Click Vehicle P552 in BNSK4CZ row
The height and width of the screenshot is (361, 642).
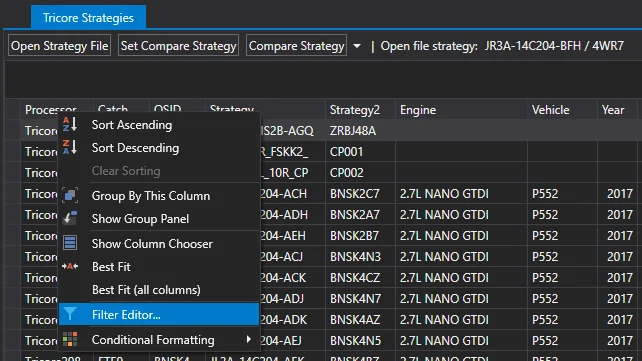coord(562,278)
